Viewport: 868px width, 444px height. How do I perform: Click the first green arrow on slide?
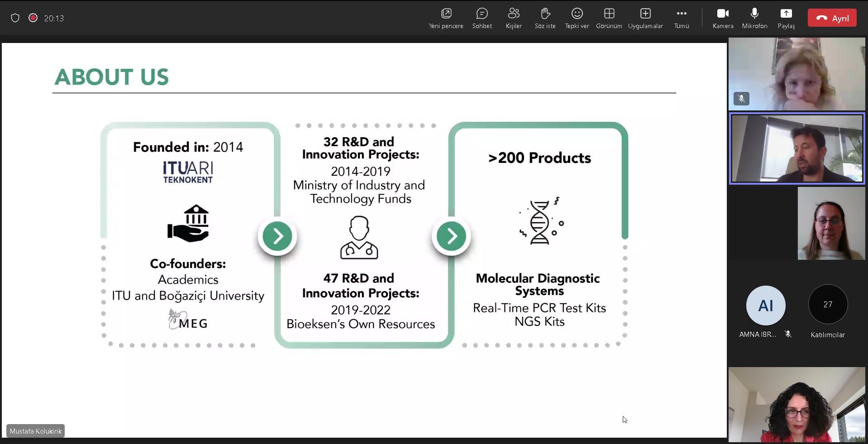click(x=277, y=236)
